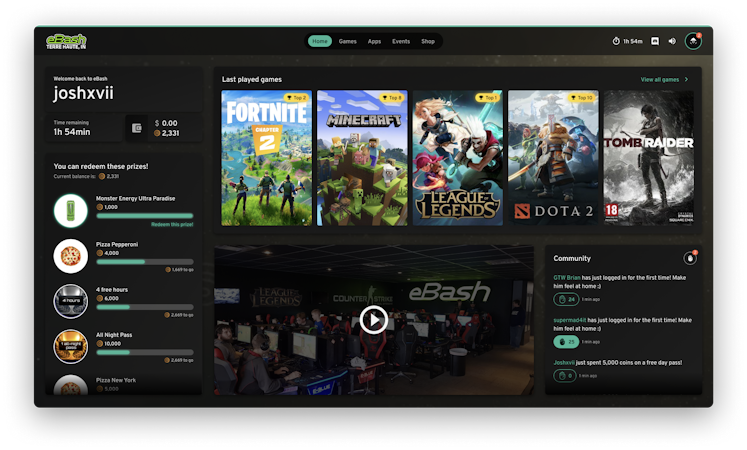
Task: Click the eBash Terre Haute logo
Action: [66, 41]
